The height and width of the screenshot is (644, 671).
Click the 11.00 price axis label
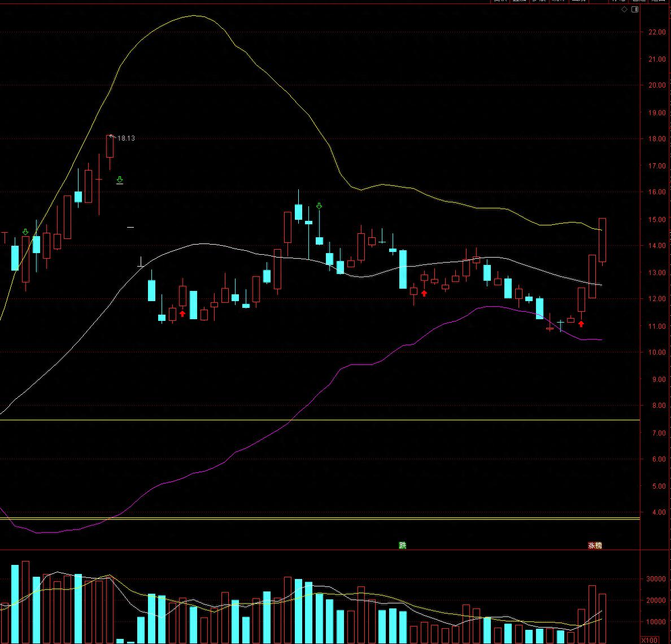click(657, 326)
